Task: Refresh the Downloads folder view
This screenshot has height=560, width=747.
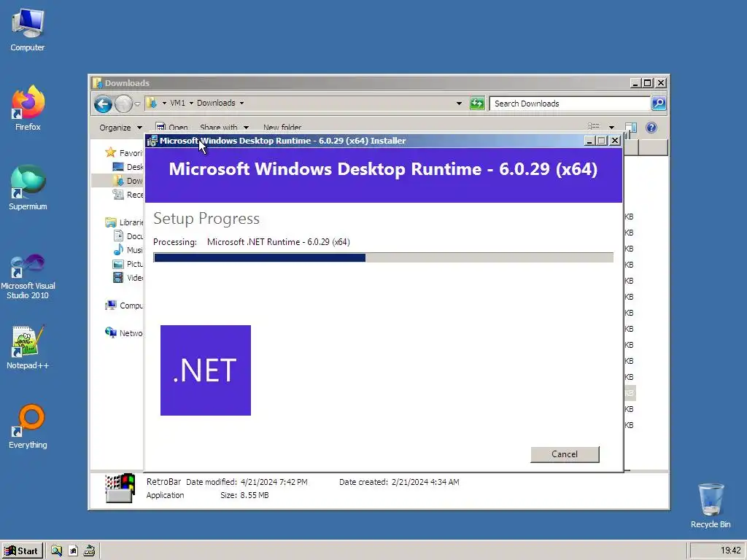Action: (477, 104)
